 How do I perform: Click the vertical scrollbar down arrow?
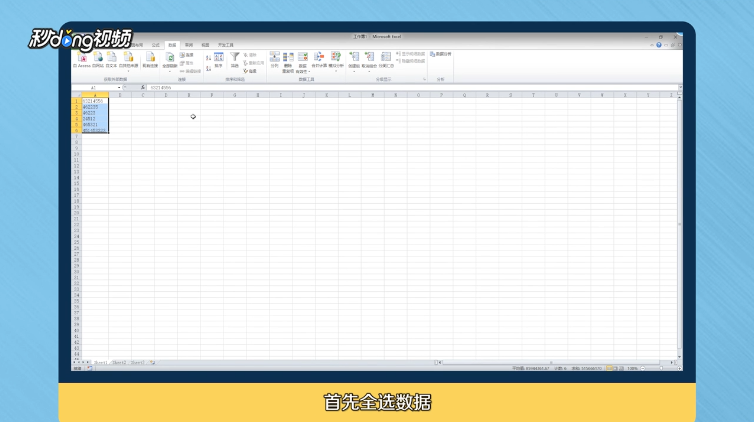[x=679, y=357]
